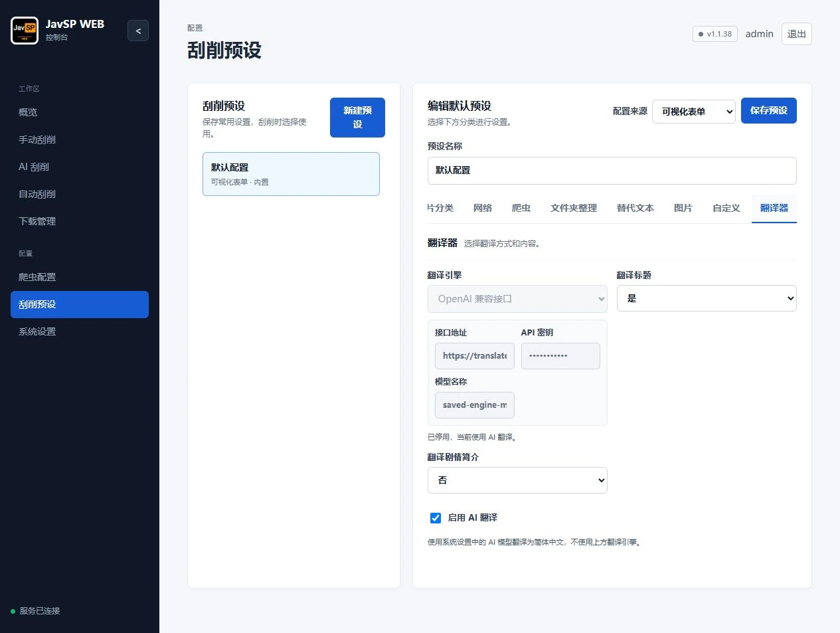
Task: Switch to the 片分类 tab
Action: point(440,208)
